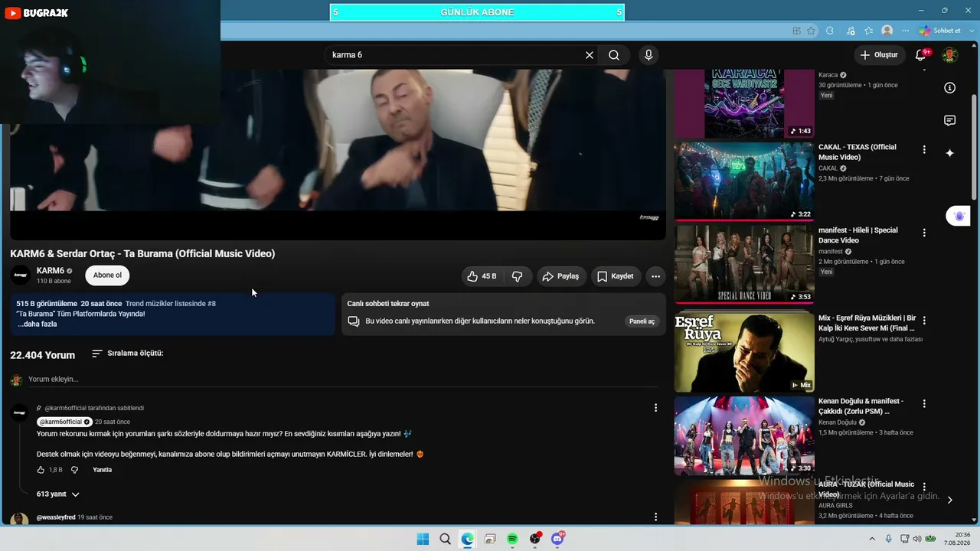Open the live chat replay panel (Paneli aç)

click(x=642, y=321)
